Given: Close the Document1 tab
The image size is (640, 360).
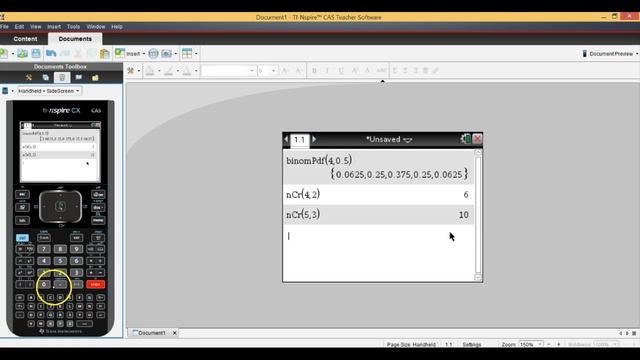Looking at the screenshot, I should coord(175,333).
